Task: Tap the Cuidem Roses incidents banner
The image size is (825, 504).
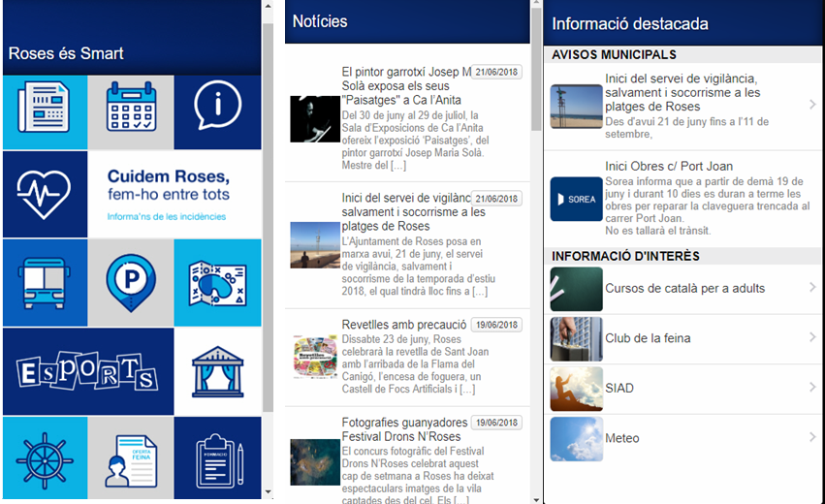Action: click(x=131, y=194)
